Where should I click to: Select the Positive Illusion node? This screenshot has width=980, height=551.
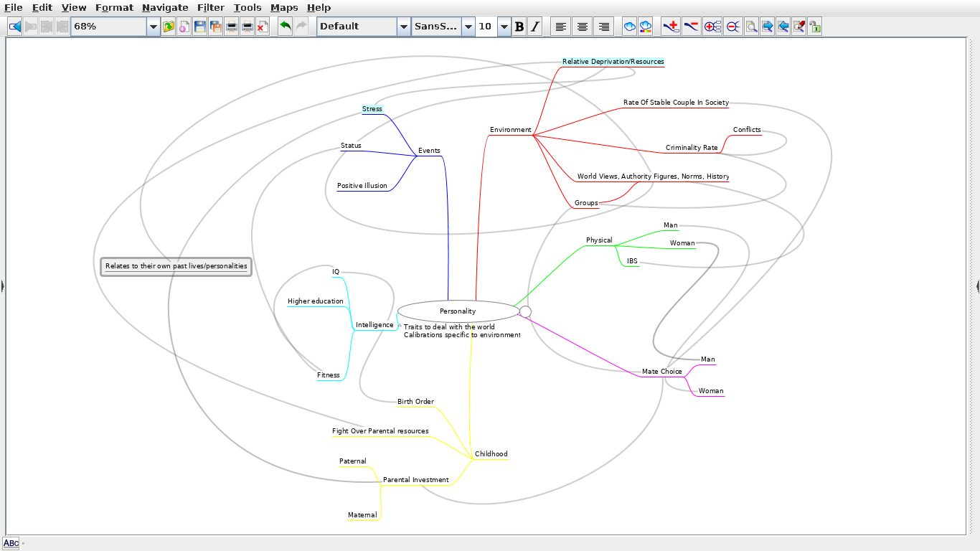tap(362, 186)
